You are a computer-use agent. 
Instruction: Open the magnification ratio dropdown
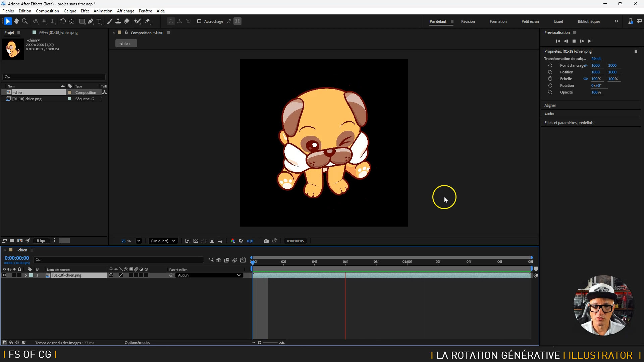click(139, 241)
